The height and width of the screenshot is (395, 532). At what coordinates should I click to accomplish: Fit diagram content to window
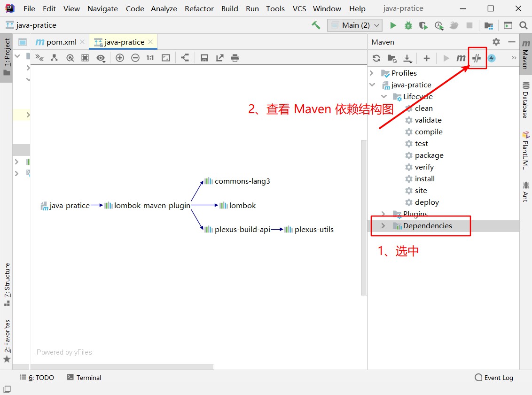click(166, 58)
